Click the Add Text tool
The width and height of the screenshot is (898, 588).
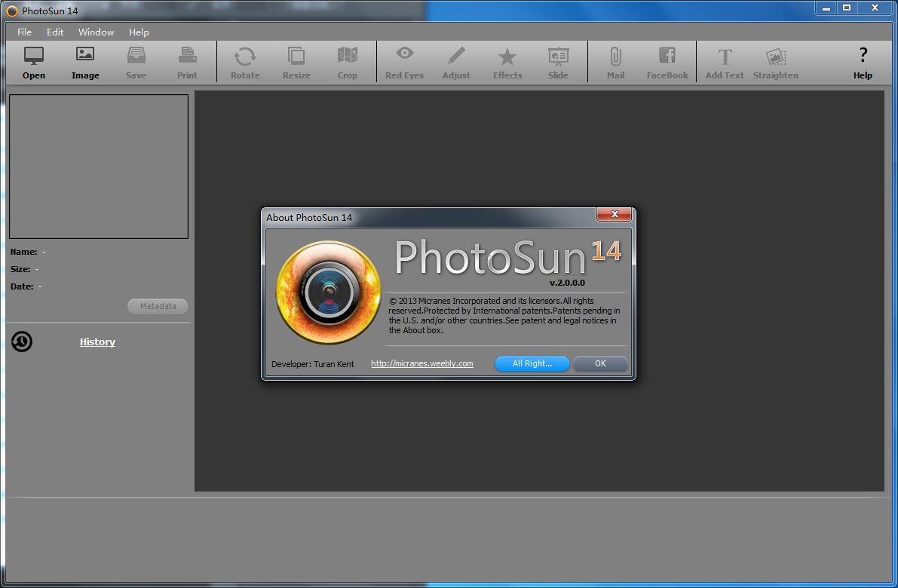coord(725,57)
